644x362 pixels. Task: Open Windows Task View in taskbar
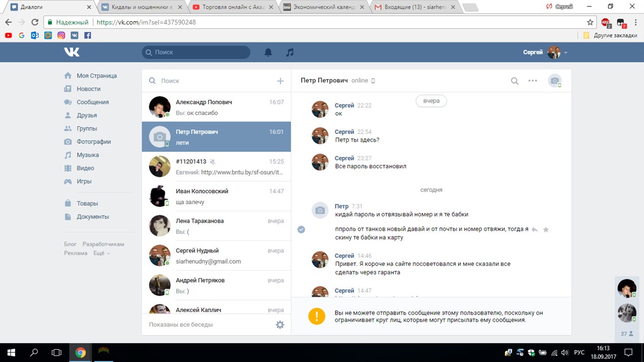(x=56, y=352)
